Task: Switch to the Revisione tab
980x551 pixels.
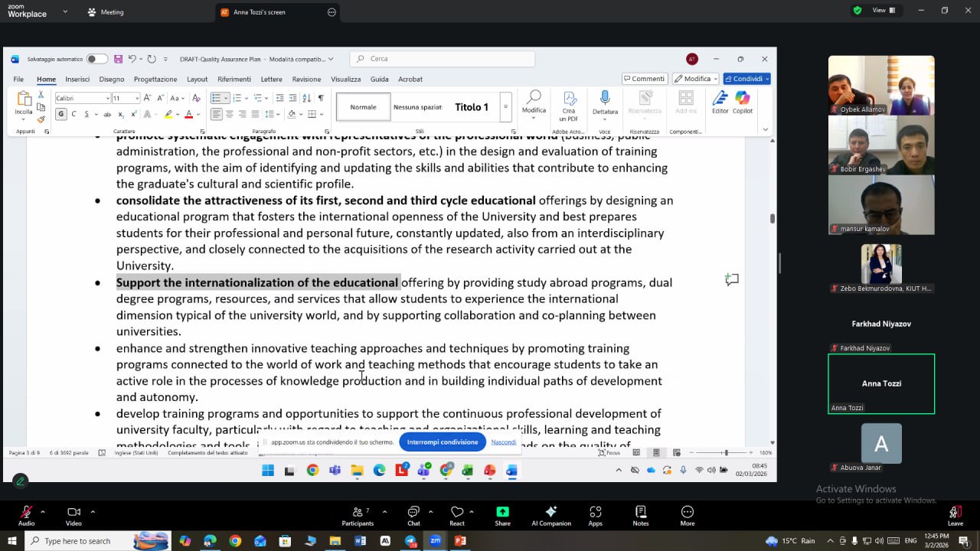Action: (x=306, y=79)
